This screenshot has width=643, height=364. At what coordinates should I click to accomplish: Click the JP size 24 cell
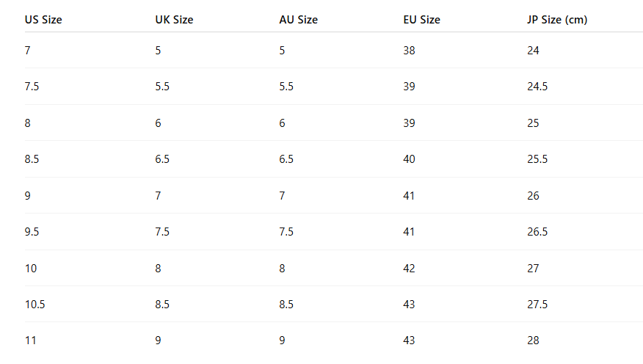point(533,51)
